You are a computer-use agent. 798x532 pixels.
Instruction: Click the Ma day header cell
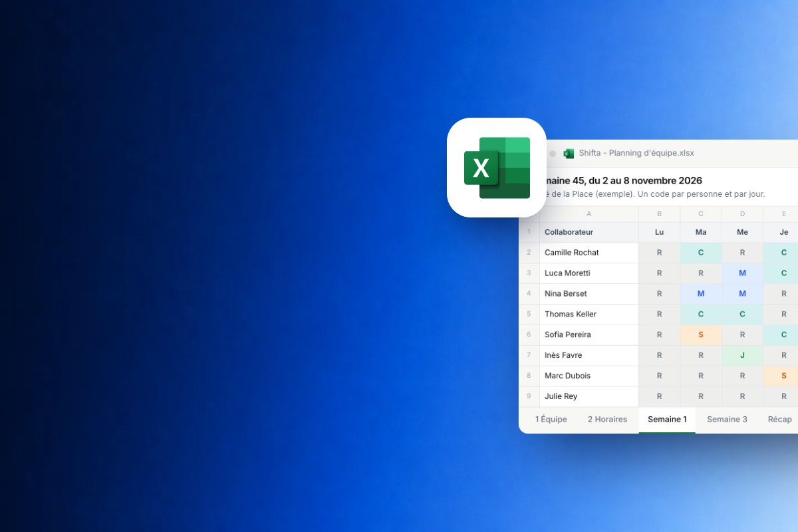(701, 232)
